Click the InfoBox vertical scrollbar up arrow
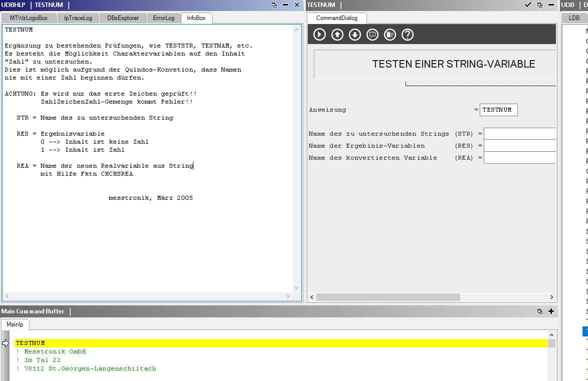 tap(297, 30)
